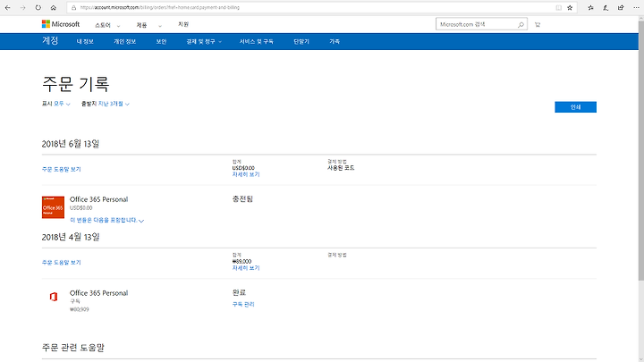Expand '이 번들은 다음을 포함합니다' bundle contents
Image resolution: width=644 pixels, height=362 pixels.
coord(106,221)
